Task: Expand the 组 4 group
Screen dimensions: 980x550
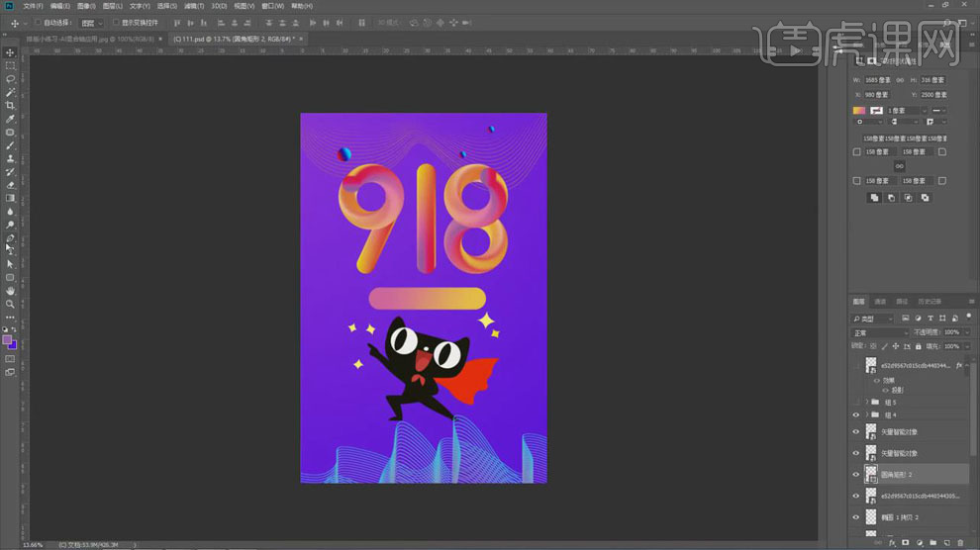Action: [x=867, y=415]
